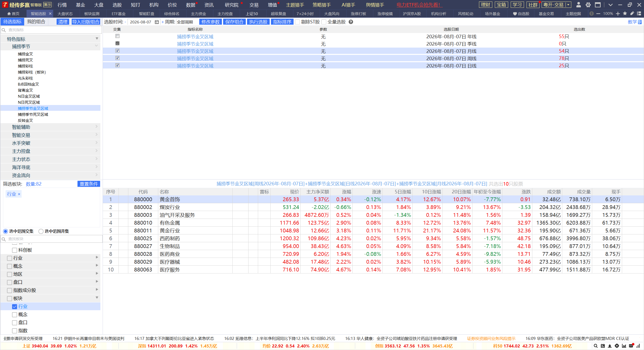Open the 自选股 tab

coord(521,14)
